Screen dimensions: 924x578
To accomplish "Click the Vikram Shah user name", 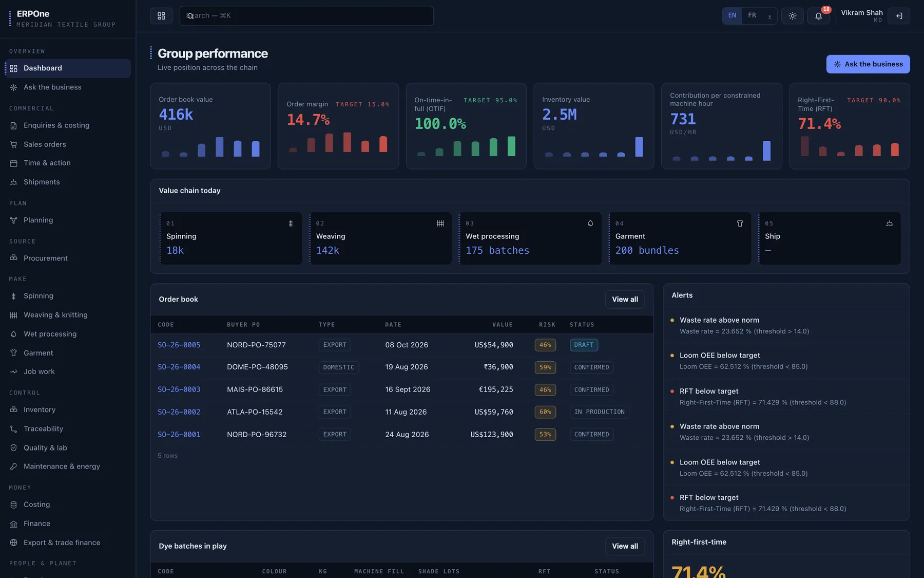I will tap(862, 13).
